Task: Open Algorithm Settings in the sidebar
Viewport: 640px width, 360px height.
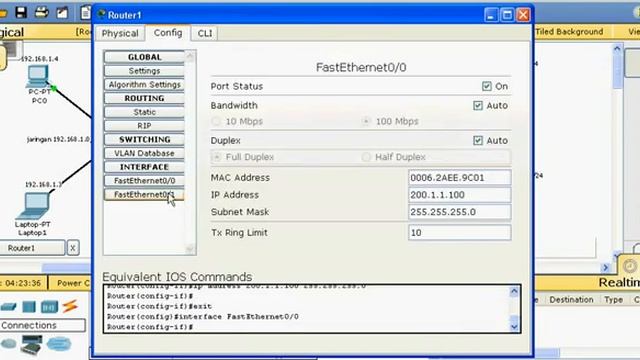Action: pos(144,84)
